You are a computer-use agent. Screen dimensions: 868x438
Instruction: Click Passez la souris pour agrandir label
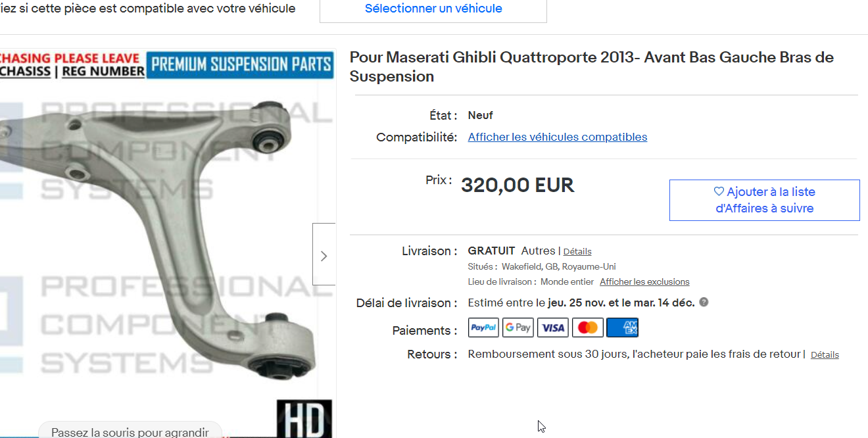coord(130,431)
